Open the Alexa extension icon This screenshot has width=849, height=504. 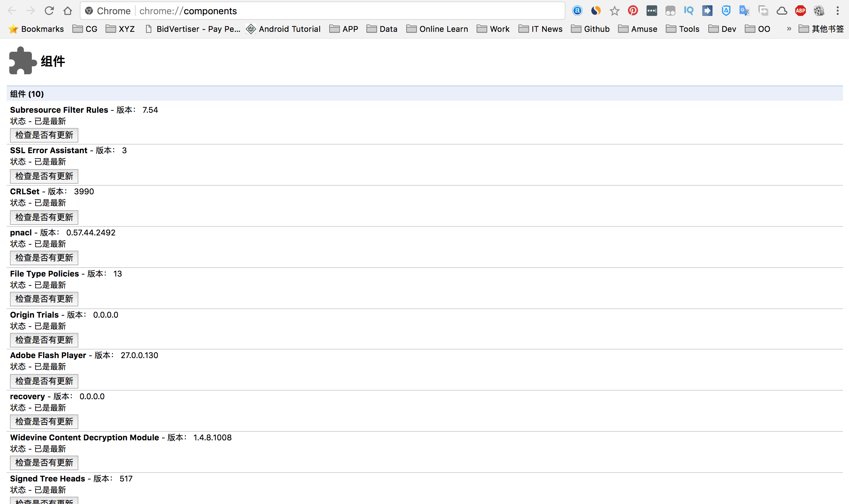tap(577, 11)
